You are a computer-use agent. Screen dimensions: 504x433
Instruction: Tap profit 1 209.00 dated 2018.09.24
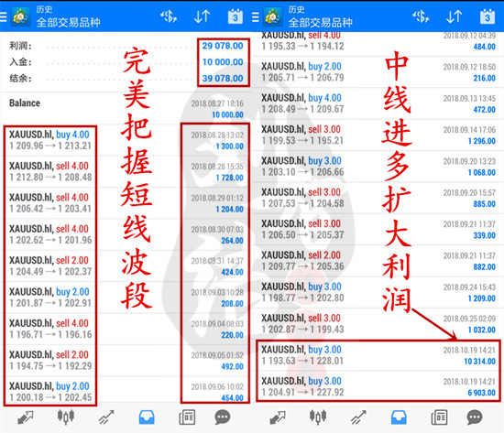coord(481,298)
